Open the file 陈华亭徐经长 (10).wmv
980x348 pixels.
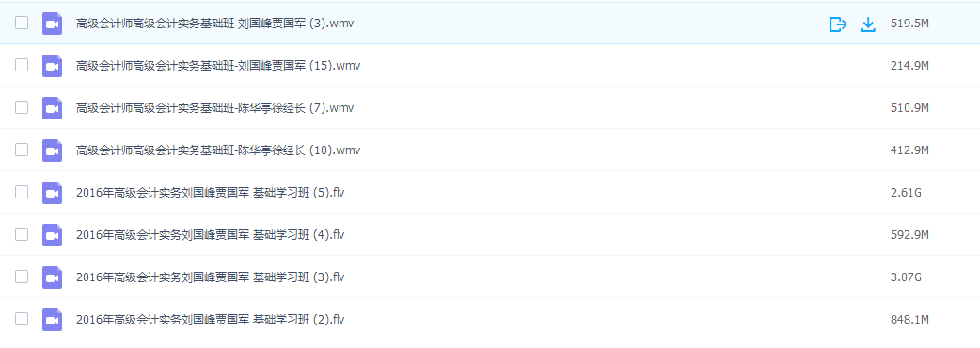point(218,150)
